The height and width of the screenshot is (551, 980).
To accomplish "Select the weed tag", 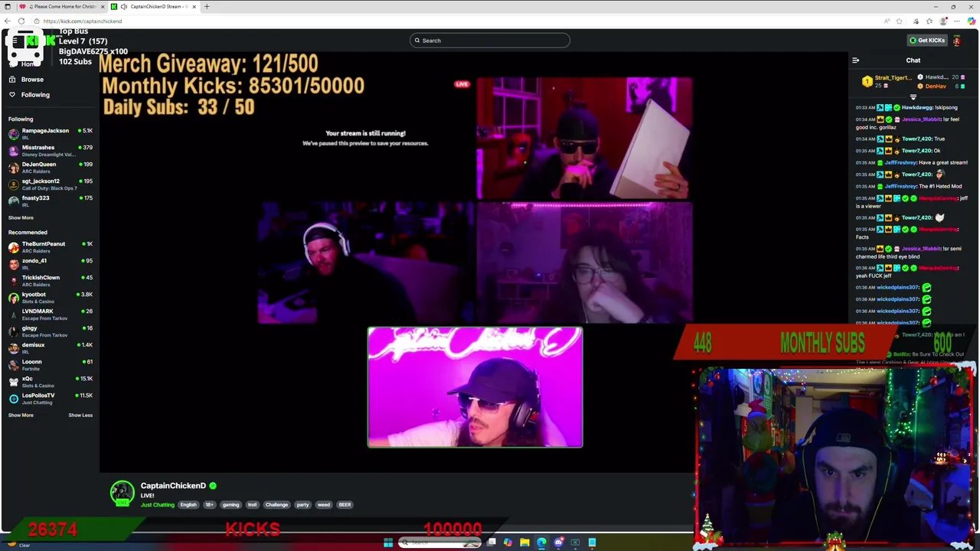I will [324, 505].
